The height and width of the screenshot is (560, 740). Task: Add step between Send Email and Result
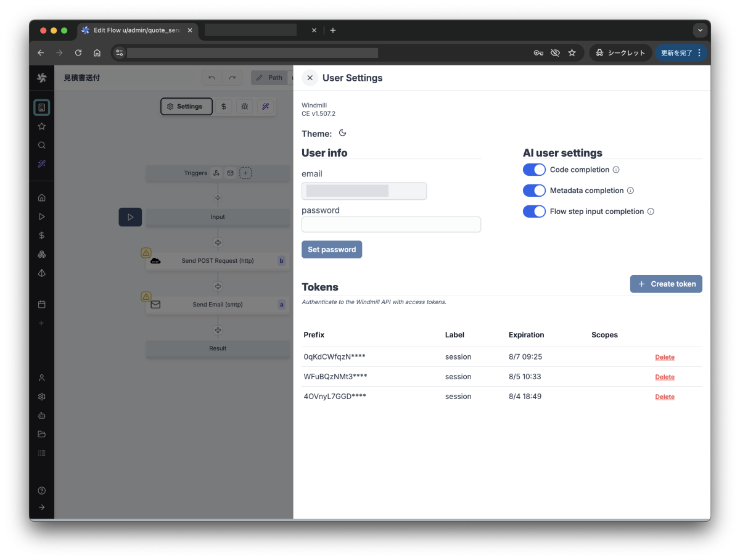pyautogui.click(x=218, y=331)
